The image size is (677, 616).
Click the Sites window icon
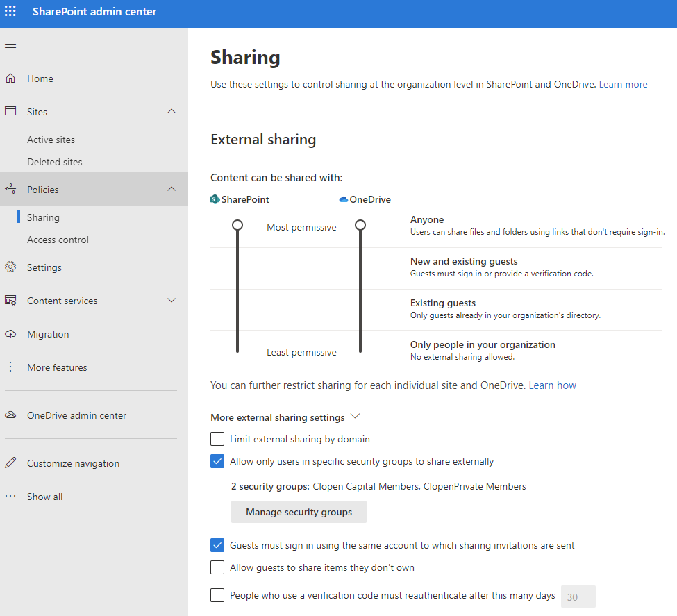10,111
